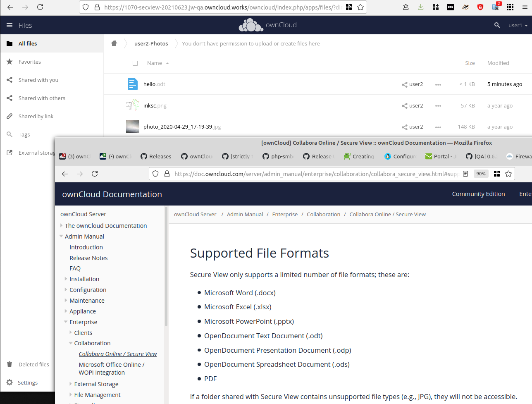Open Collaboration breadcrumb in docs
The width and height of the screenshot is (532, 404).
[323, 214]
